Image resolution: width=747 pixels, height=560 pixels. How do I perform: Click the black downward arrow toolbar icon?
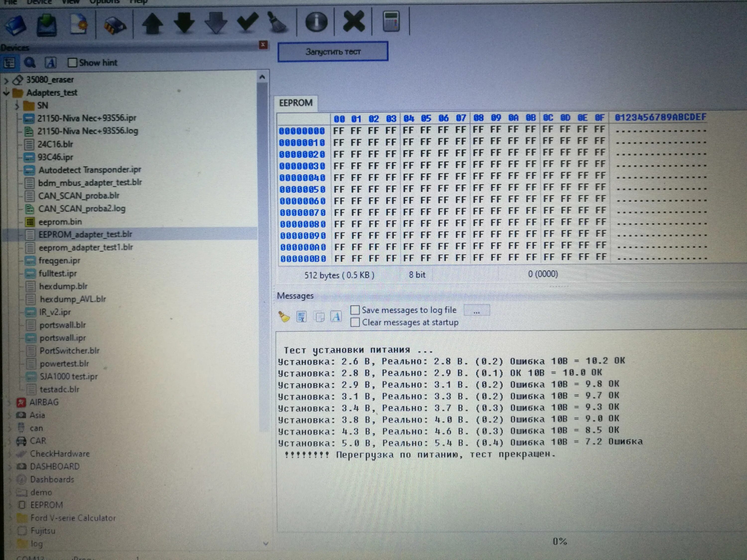184,23
